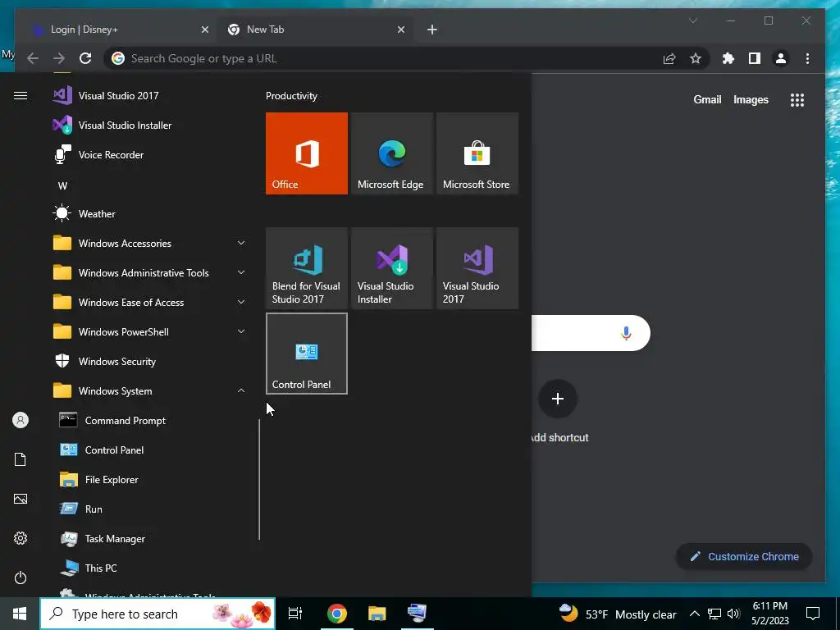The width and height of the screenshot is (840, 630).
Task: Expand Windows PowerShell folder
Action: 149,331
